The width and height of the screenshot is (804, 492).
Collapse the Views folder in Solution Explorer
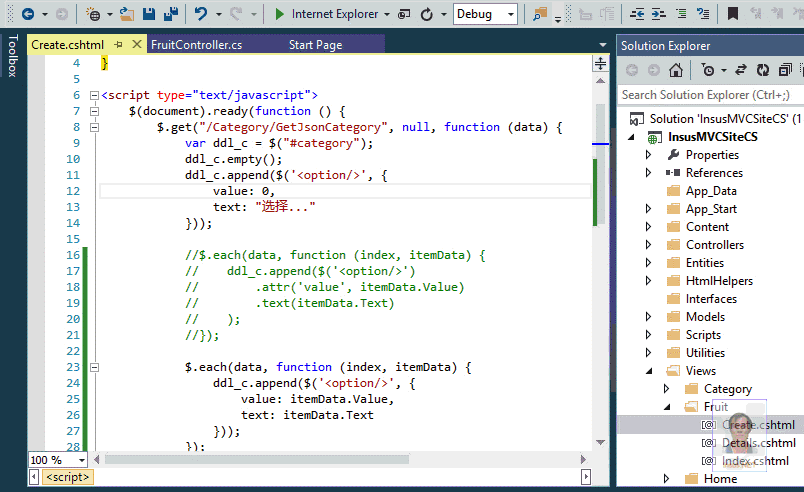coord(649,371)
